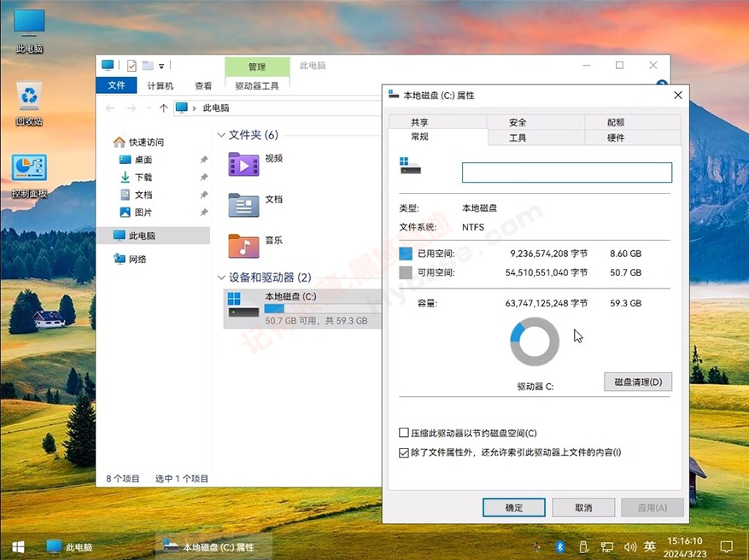
Task: Click the Properties icon in Explorer quick access toolbar
Action: [132, 66]
